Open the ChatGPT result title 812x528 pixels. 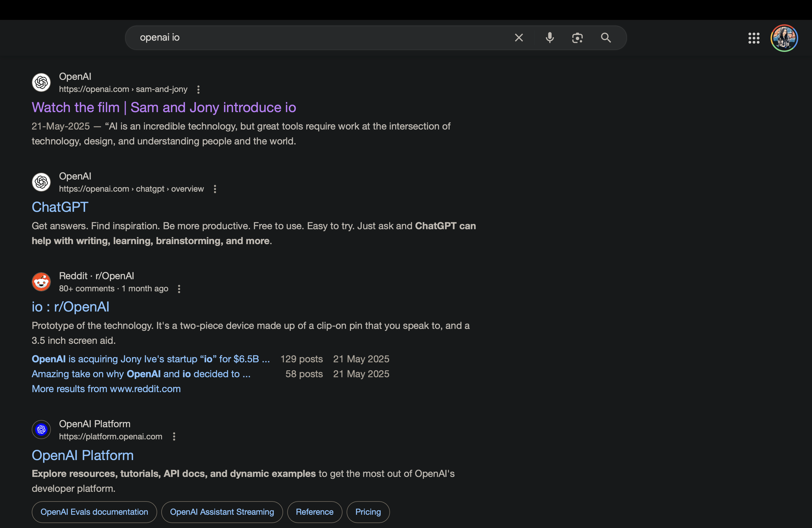pyautogui.click(x=60, y=207)
